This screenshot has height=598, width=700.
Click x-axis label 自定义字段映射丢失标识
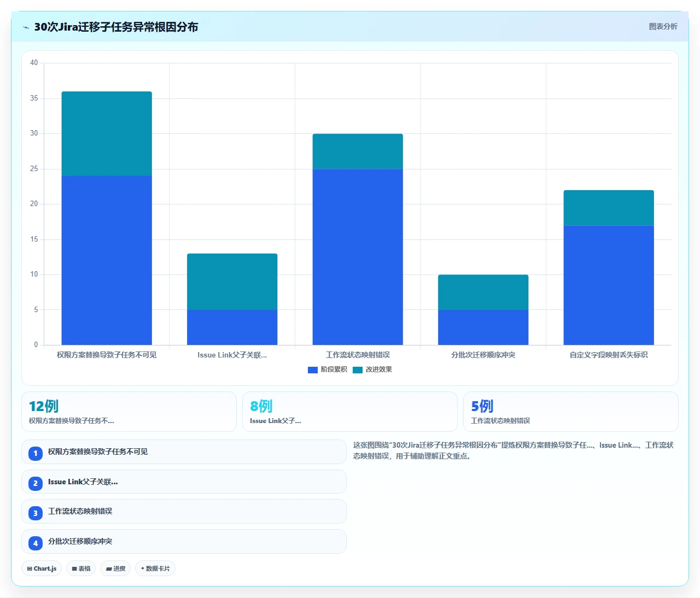point(609,355)
